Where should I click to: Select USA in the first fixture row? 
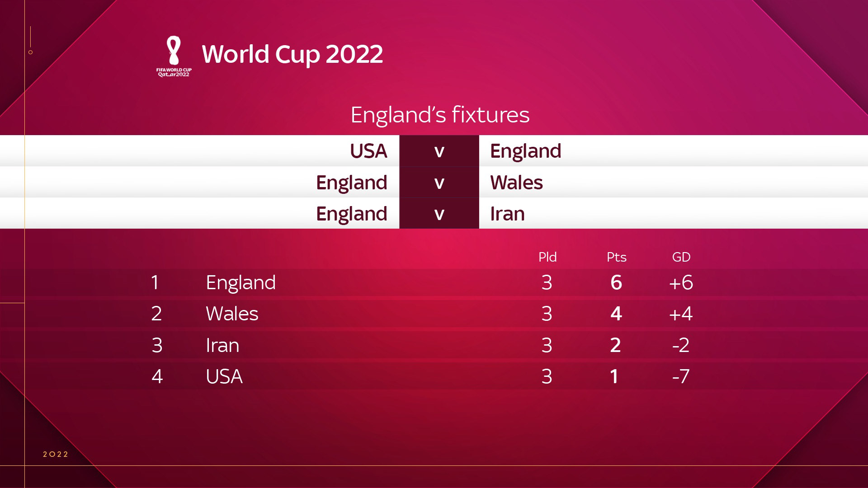pyautogui.click(x=368, y=151)
